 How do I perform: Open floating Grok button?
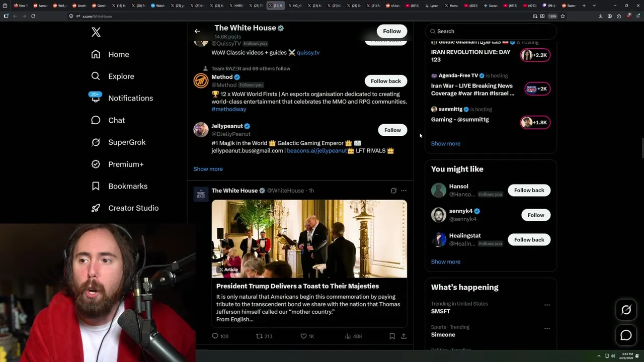click(626, 310)
